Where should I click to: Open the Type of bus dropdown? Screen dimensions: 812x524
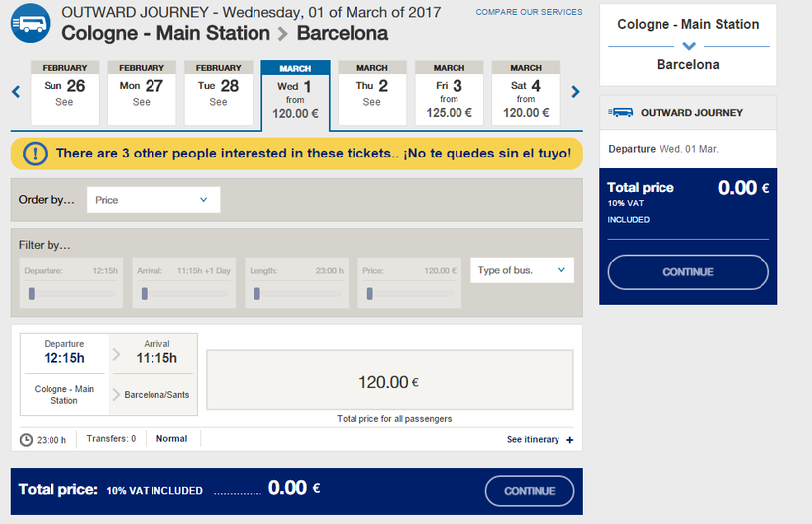(522, 270)
